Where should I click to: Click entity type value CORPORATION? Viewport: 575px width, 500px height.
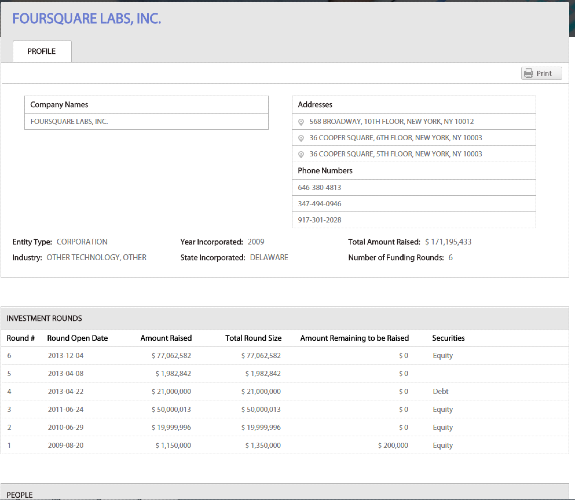tap(82, 242)
